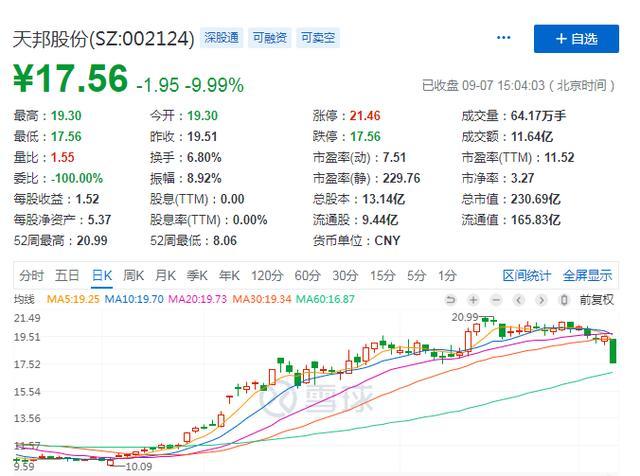Switch to the 60分 interval tab
Screen dimensions: 640x476
[x=307, y=276]
